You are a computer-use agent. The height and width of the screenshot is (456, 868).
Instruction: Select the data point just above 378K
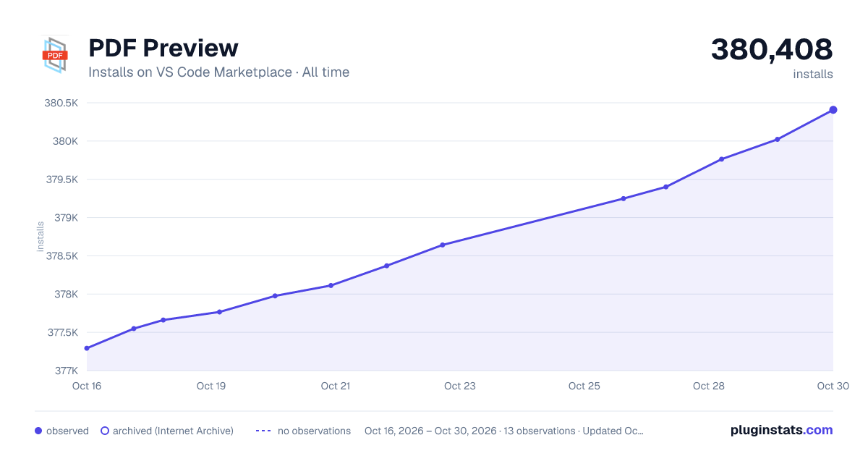tap(331, 285)
